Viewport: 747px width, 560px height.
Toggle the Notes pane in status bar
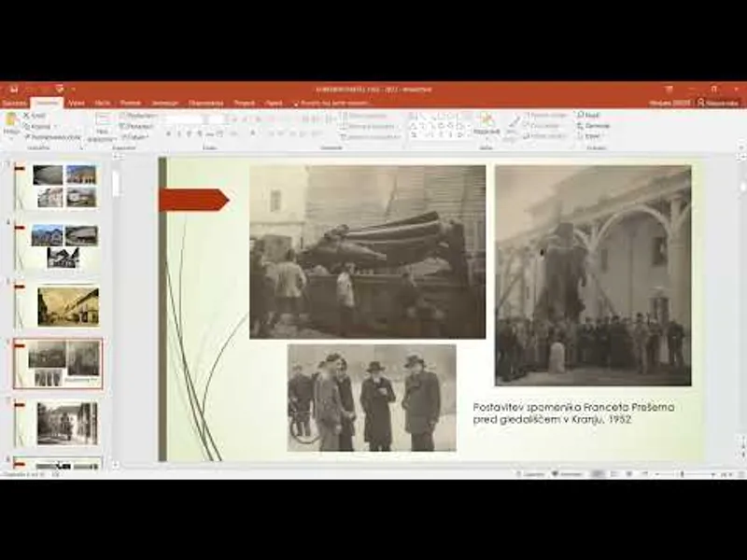[x=531, y=474]
